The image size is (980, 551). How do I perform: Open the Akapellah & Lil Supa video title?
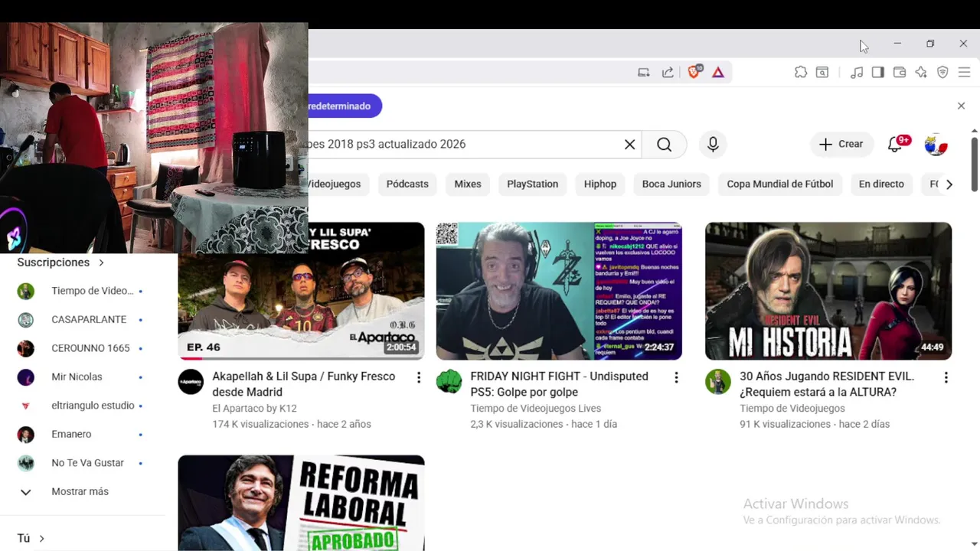coord(304,384)
